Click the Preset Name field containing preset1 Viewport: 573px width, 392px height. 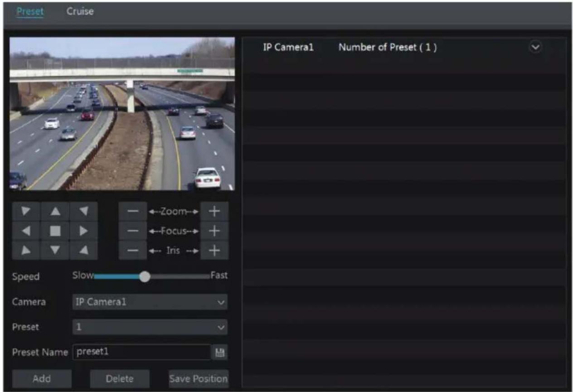pyautogui.click(x=141, y=352)
